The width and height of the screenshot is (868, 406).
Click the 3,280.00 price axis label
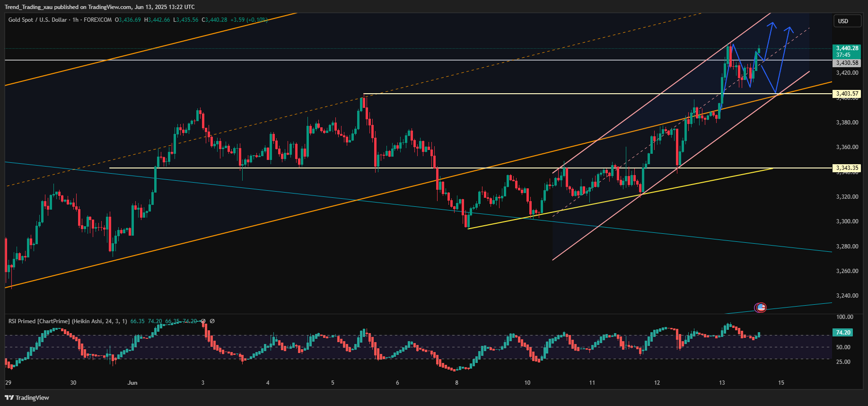847,247
